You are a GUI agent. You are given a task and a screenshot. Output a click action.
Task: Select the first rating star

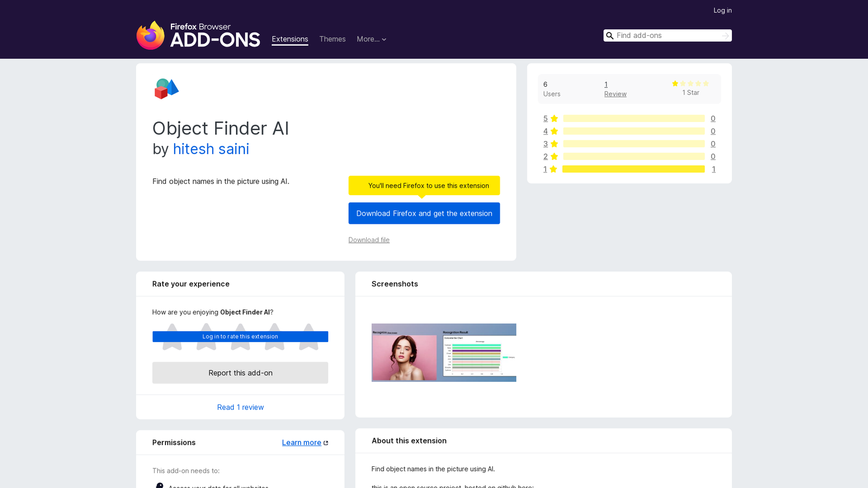click(172, 337)
